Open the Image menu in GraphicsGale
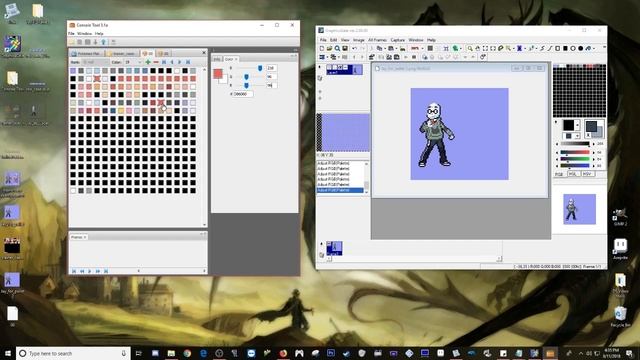Screen dimensions: 640x360 point(359,40)
